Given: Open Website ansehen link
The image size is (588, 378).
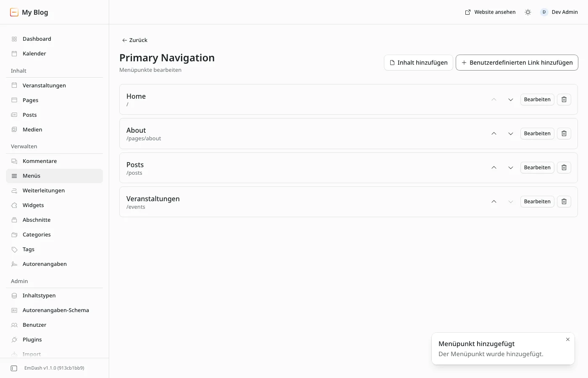Looking at the screenshot, I should (x=490, y=12).
